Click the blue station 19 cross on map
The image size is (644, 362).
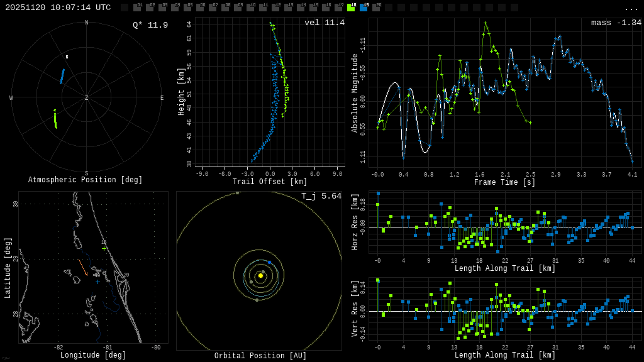(97, 282)
